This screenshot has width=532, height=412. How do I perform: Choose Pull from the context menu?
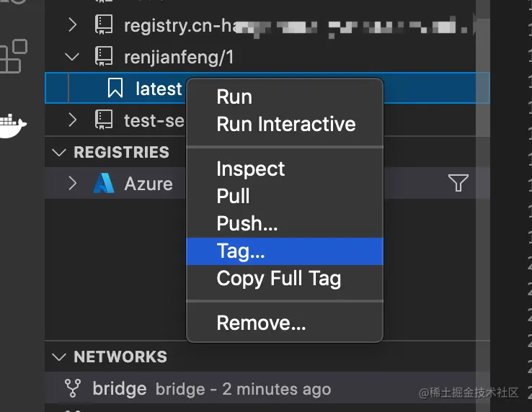[x=233, y=196]
